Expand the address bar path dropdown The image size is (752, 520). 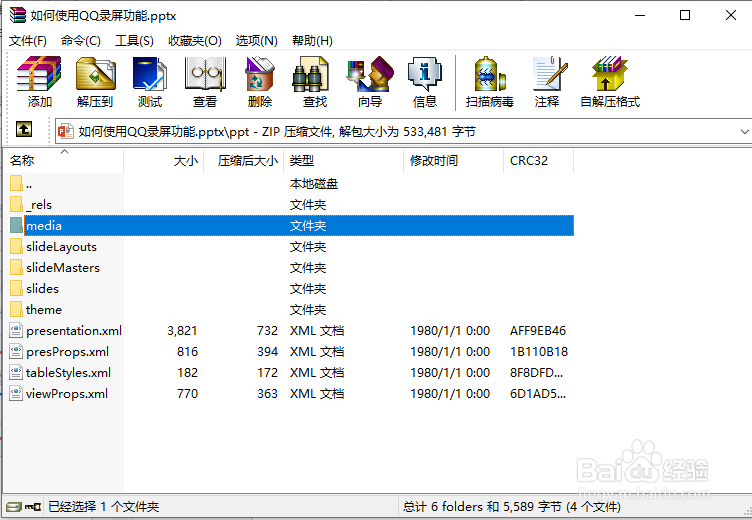[x=744, y=131]
